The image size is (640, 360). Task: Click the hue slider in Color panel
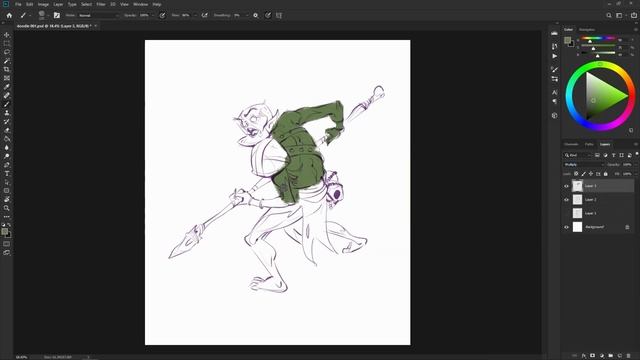[598, 38]
